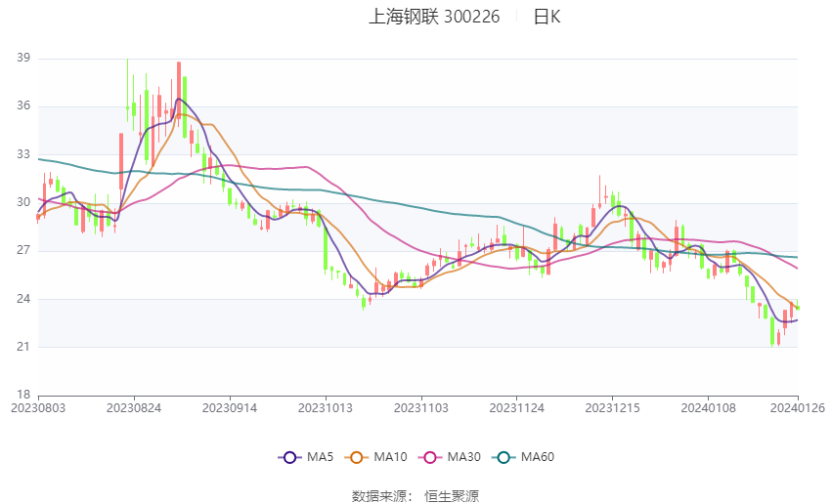
Task: Click y-axis value label 33
Action: 23,154
